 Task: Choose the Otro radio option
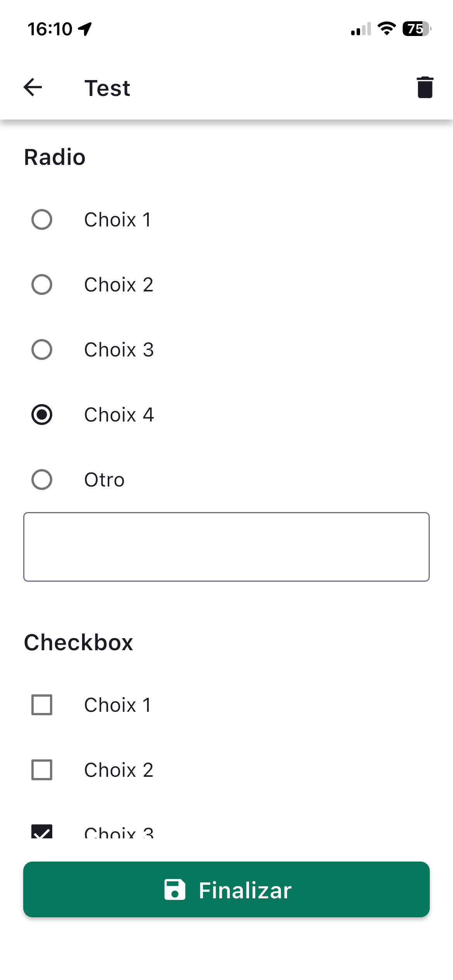click(x=42, y=480)
